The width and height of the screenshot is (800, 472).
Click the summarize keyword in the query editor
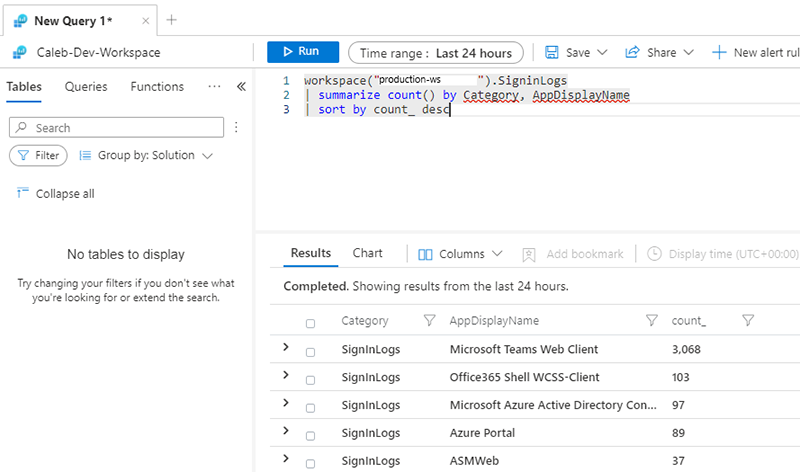349,95
